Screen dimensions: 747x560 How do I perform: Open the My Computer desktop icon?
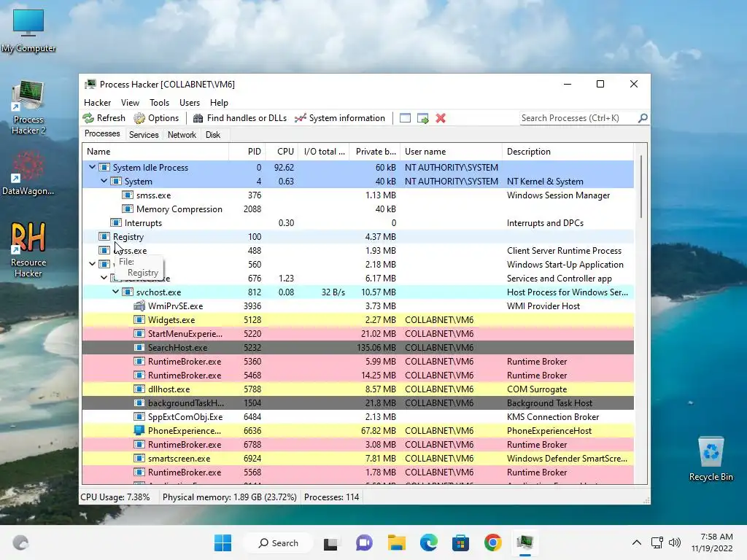point(28,31)
